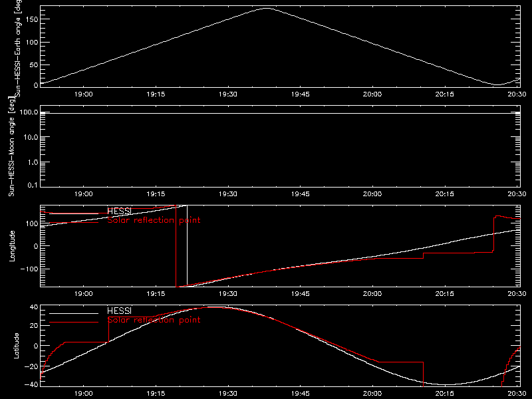Click the 50 tick on Earth angle axis

(34, 65)
